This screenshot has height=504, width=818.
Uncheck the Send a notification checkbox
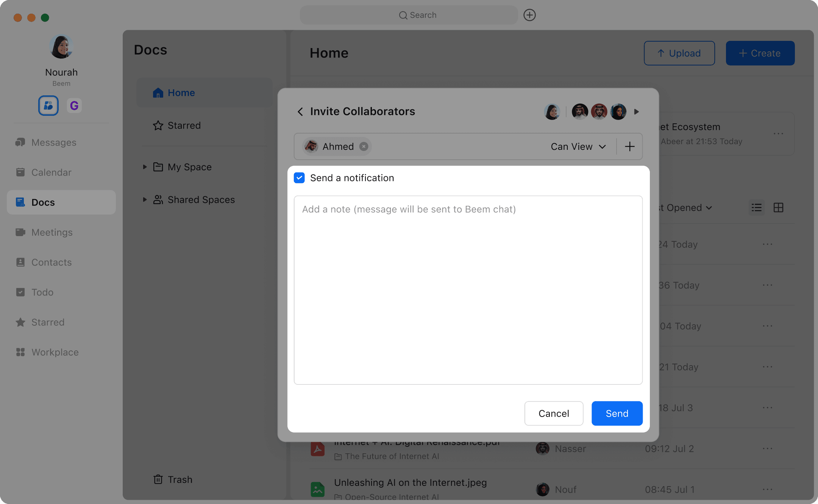pyautogui.click(x=299, y=178)
